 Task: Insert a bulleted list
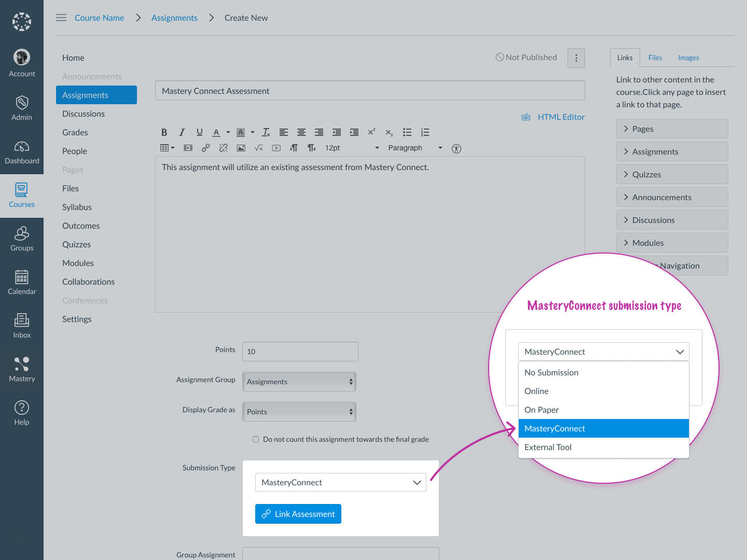pos(407,132)
